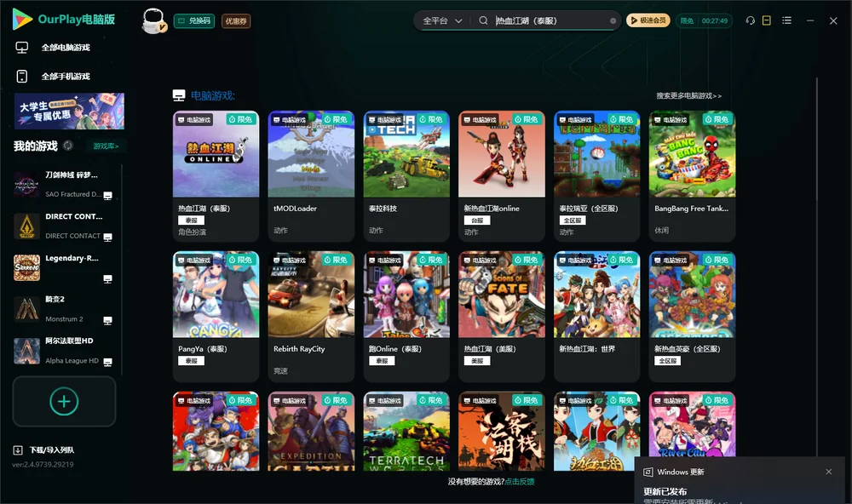Click the 电脑游戏 tag on 泰拉科技 card
Screen dimensions: 852x504
coord(385,119)
